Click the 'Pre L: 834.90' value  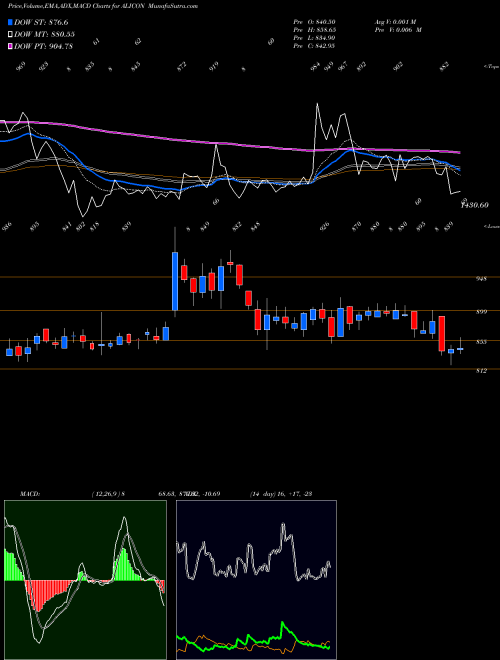point(314,38)
